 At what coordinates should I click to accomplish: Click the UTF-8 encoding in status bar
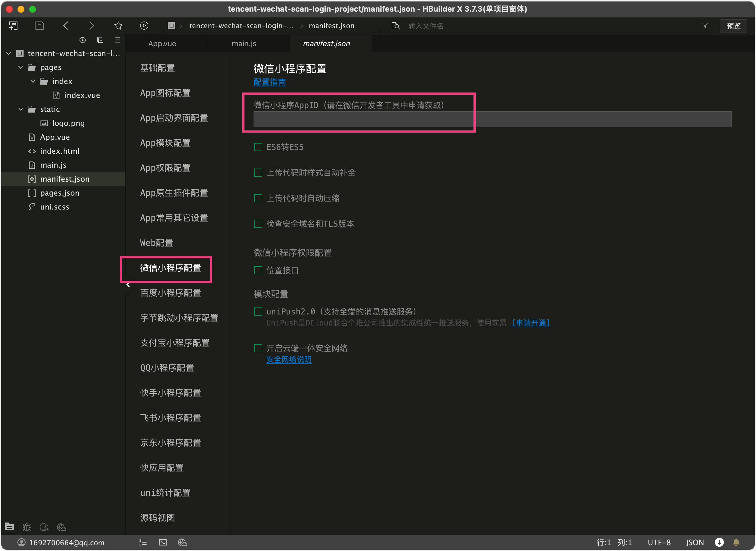659,542
